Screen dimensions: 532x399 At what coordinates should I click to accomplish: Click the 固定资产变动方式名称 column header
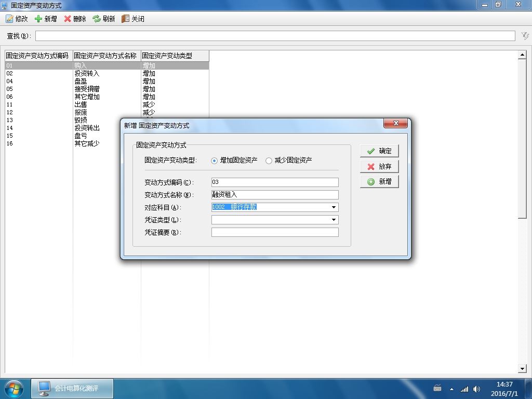point(107,56)
